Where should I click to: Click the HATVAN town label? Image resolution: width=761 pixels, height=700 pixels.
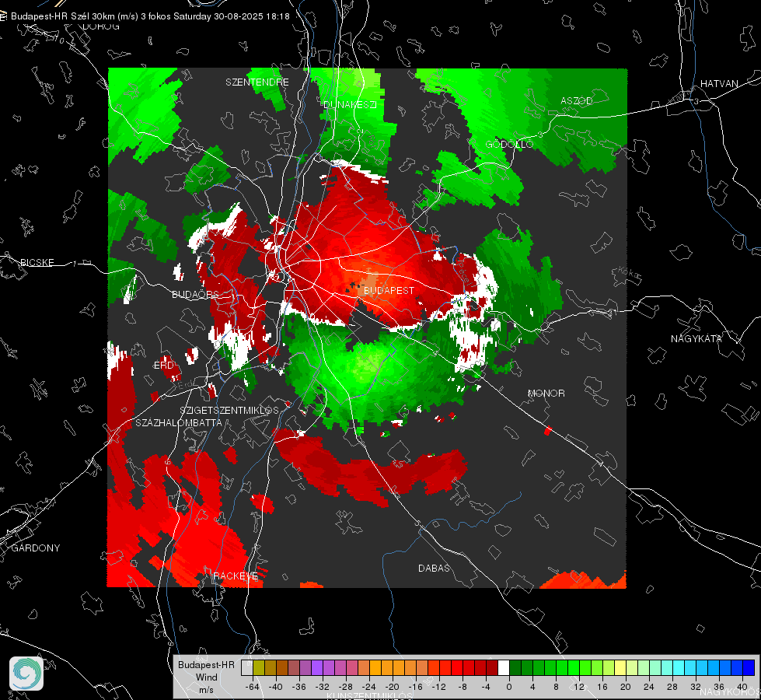(719, 83)
